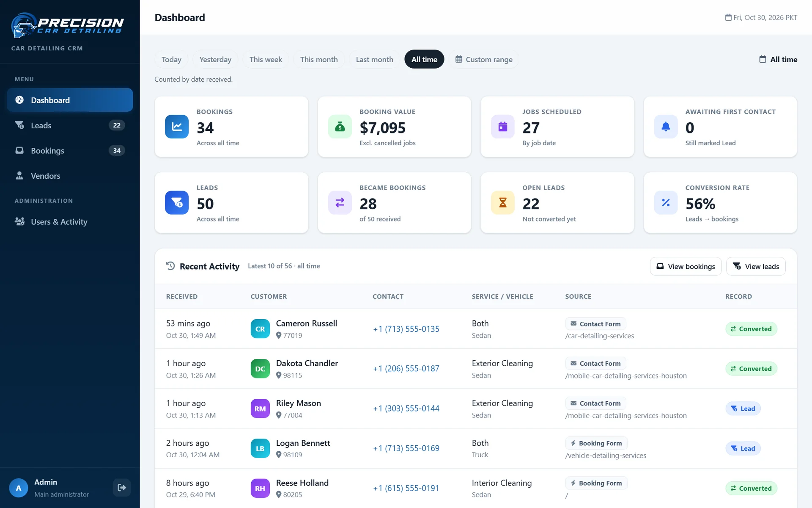Click the Leads funnel icon tile
The width and height of the screenshot is (812, 508).
tap(177, 203)
